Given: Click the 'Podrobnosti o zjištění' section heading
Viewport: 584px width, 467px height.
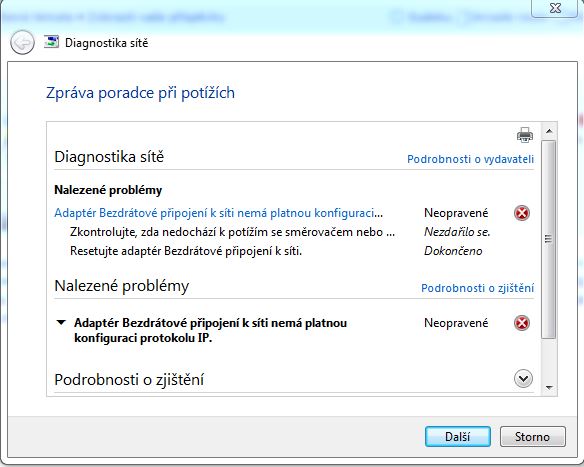Looking at the screenshot, I should click(x=129, y=380).
